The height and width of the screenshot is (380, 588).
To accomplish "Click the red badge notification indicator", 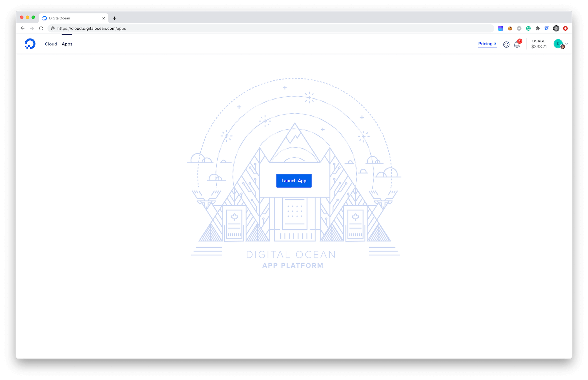I will 520,41.
